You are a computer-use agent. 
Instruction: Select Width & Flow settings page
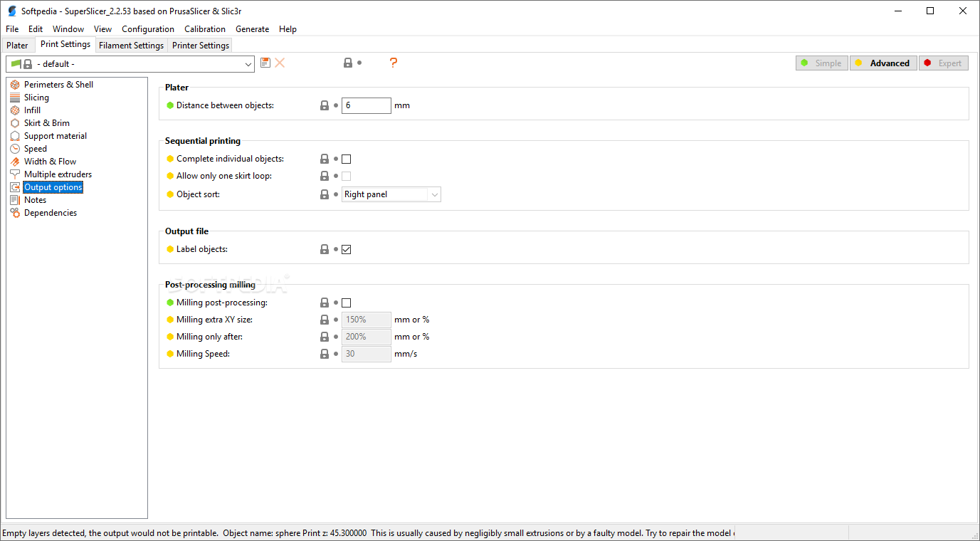coord(50,162)
